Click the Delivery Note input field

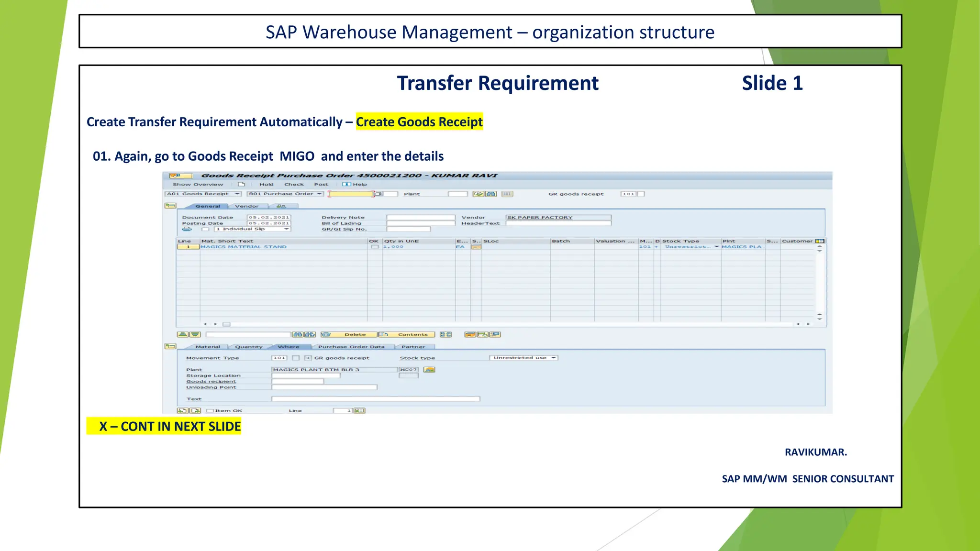(421, 217)
